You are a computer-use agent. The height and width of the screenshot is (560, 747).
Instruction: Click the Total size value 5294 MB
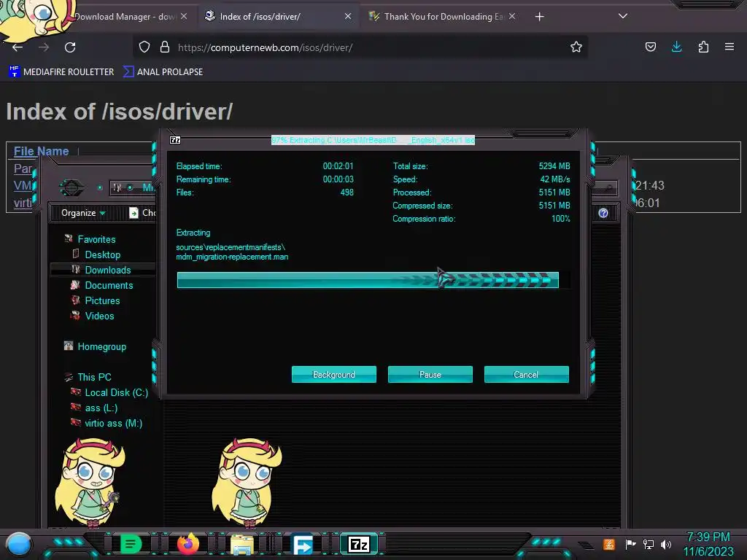[x=554, y=166]
